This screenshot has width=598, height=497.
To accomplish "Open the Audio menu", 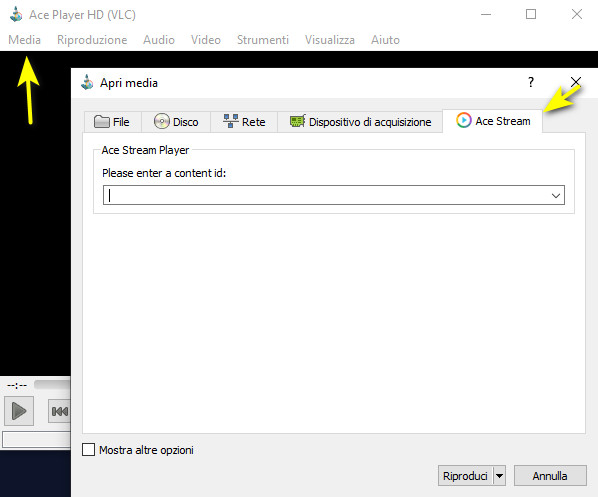I will point(159,40).
